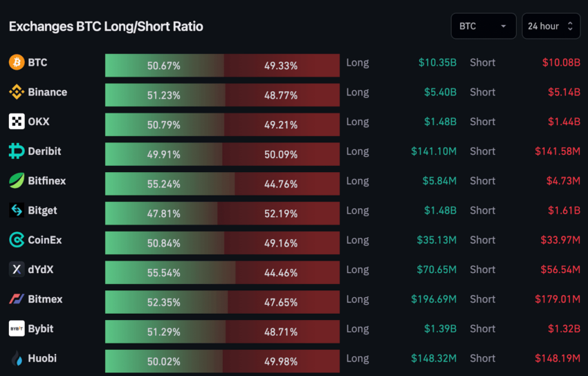The width and height of the screenshot is (588, 376).
Task: Click the Bybit exchange name
Action: pos(41,329)
